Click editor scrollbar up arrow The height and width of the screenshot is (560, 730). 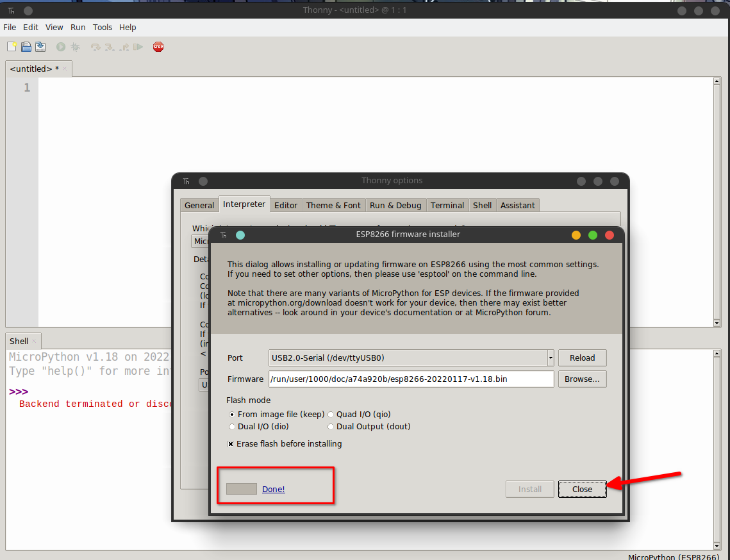(717, 81)
